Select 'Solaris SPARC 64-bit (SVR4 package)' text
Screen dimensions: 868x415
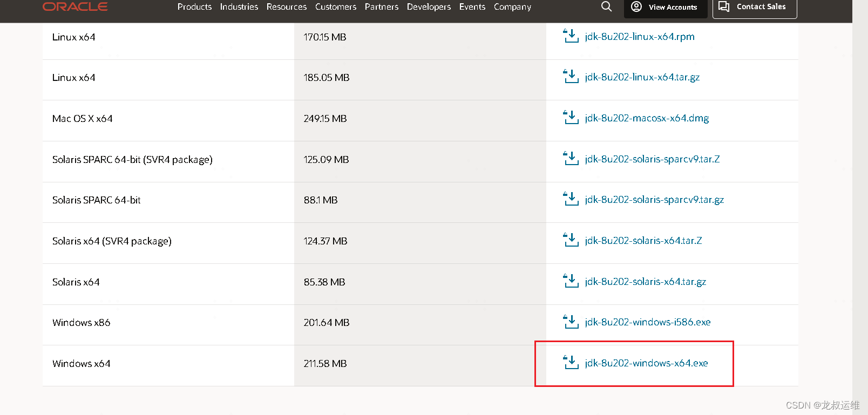132,160
